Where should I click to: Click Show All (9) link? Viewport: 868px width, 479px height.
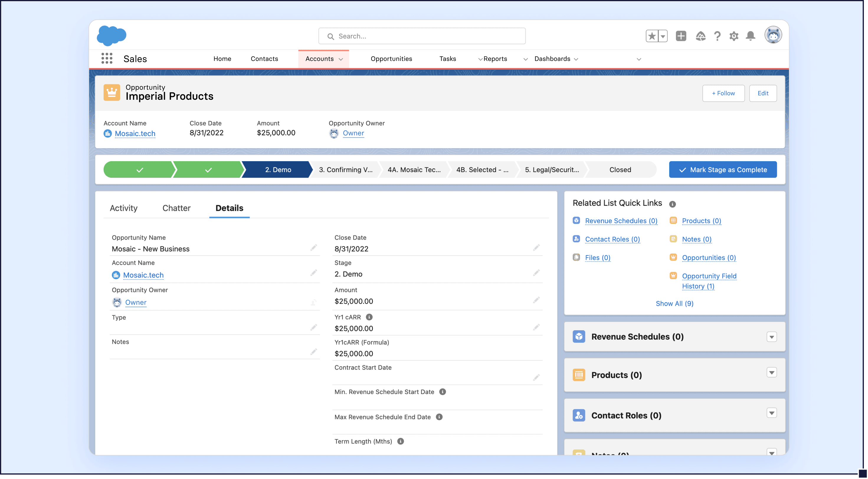(674, 303)
